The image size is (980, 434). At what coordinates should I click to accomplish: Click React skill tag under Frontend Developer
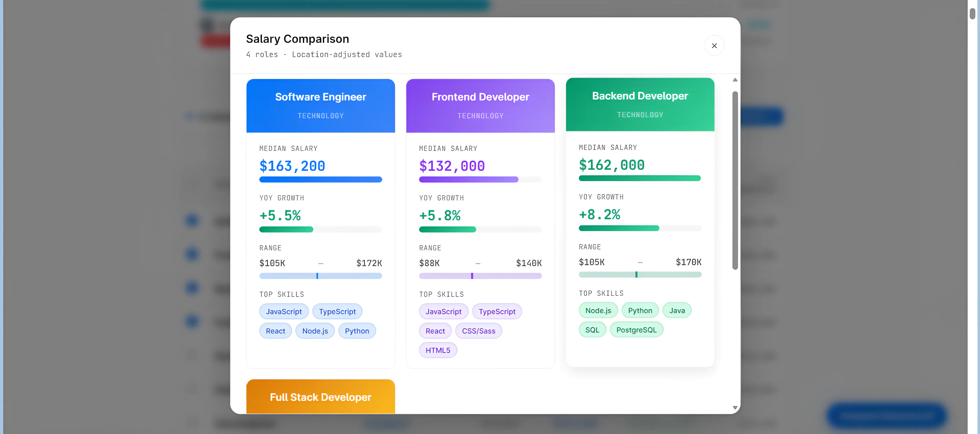tap(435, 331)
